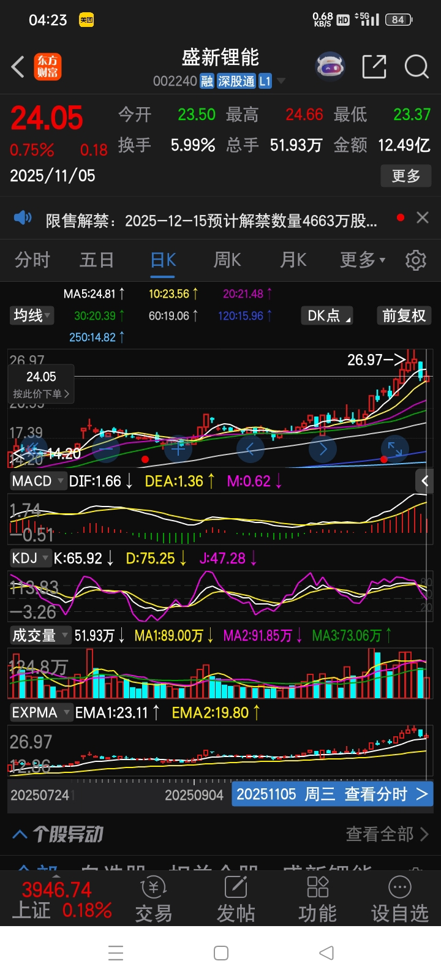Tap the 美团 notification icon in status bar

(x=86, y=20)
